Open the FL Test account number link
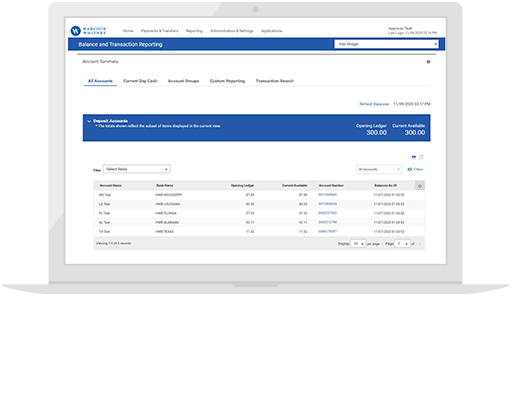 (328, 213)
